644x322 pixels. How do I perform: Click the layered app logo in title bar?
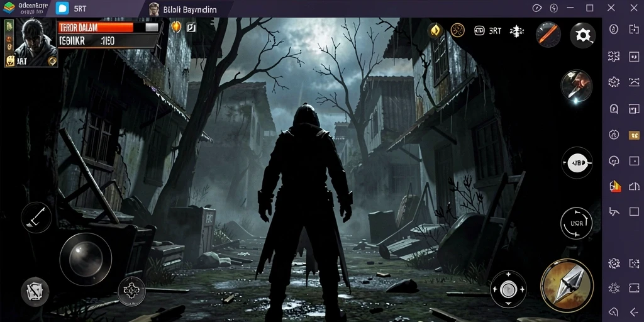click(x=9, y=8)
